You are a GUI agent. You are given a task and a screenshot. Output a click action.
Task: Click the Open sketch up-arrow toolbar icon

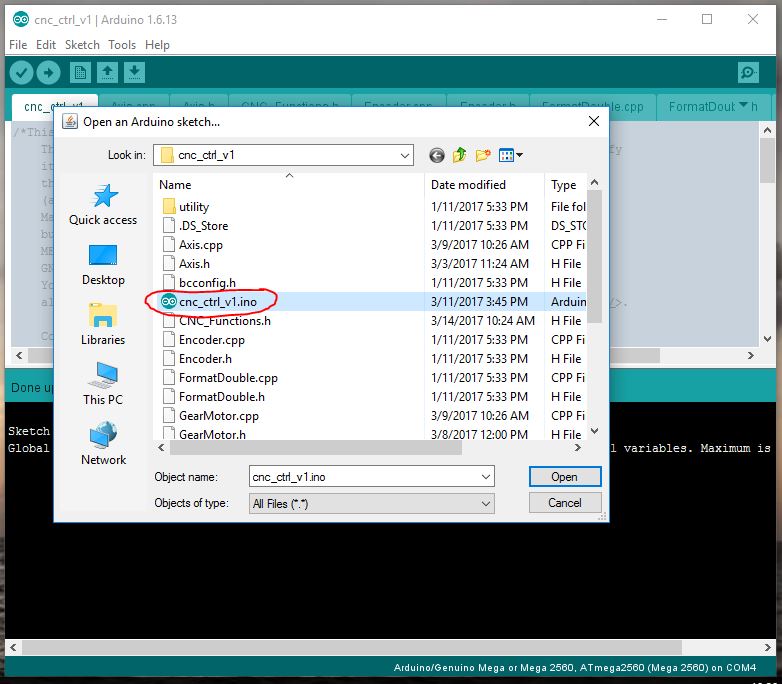pyautogui.click(x=107, y=73)
